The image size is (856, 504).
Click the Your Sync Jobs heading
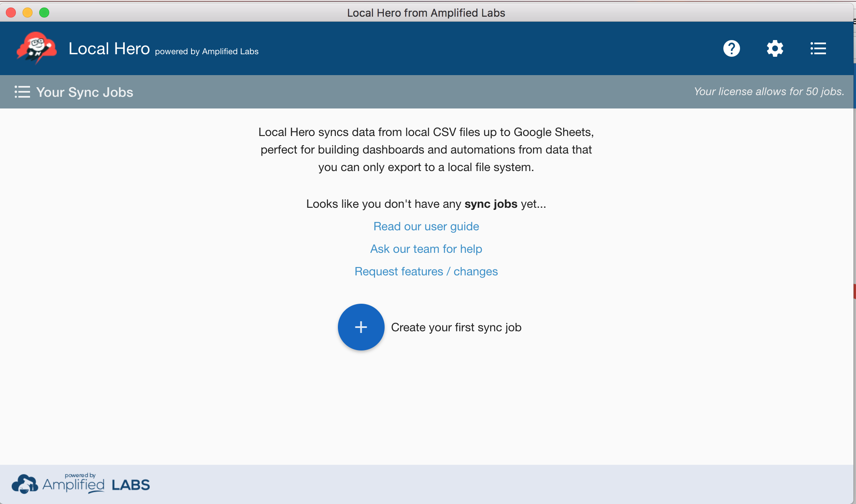[85, 92]
